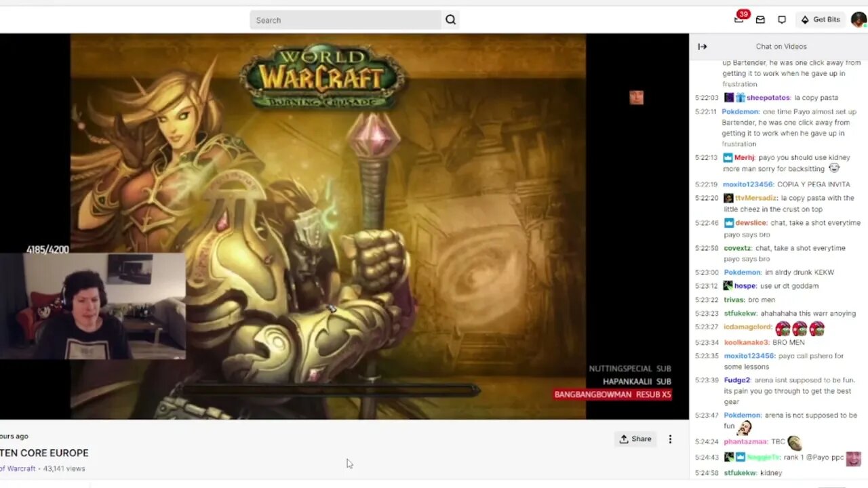Click the Fudge2 username in chat

pos(737,380)
